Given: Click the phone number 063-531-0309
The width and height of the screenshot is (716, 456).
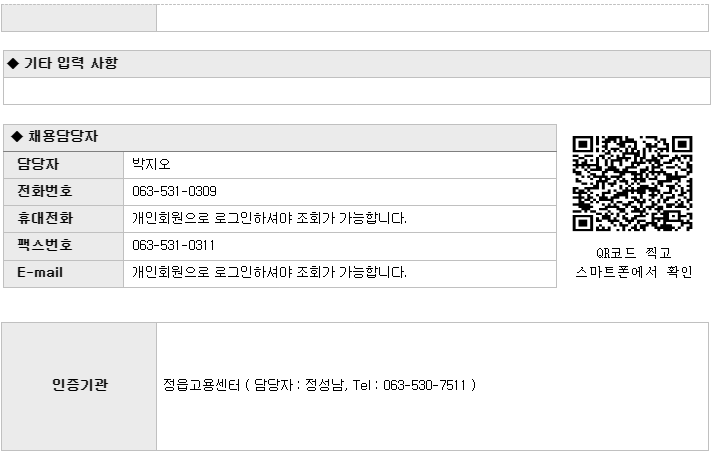Looking at the screenshot, I should 174,191.
